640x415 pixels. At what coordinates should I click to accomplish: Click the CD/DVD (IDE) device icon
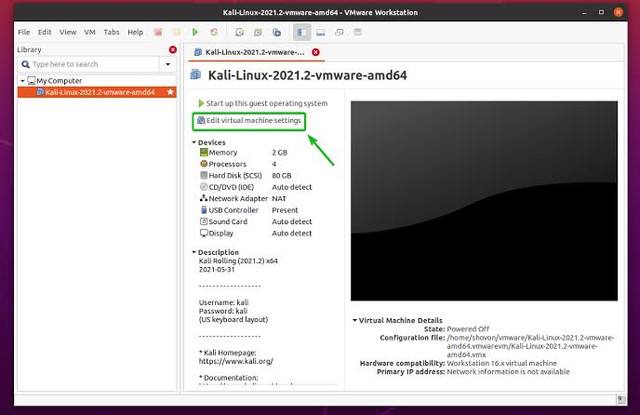(204, 187)
